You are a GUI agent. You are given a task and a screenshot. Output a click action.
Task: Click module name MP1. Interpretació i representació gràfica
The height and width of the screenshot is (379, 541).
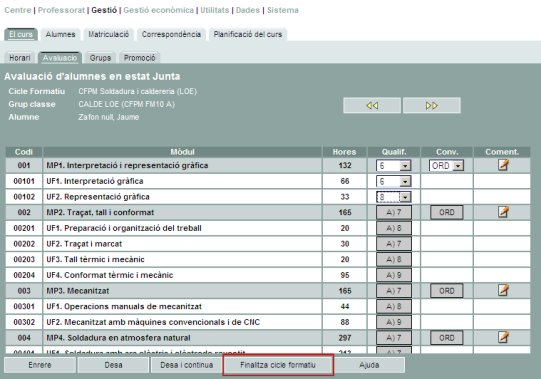click(x=127, y=165)
